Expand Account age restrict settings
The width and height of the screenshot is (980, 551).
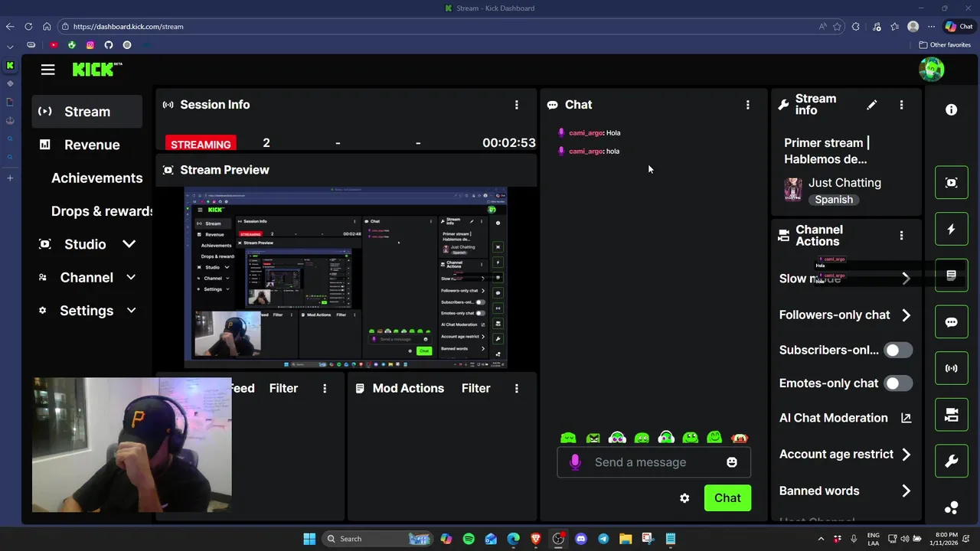(906, 455)
